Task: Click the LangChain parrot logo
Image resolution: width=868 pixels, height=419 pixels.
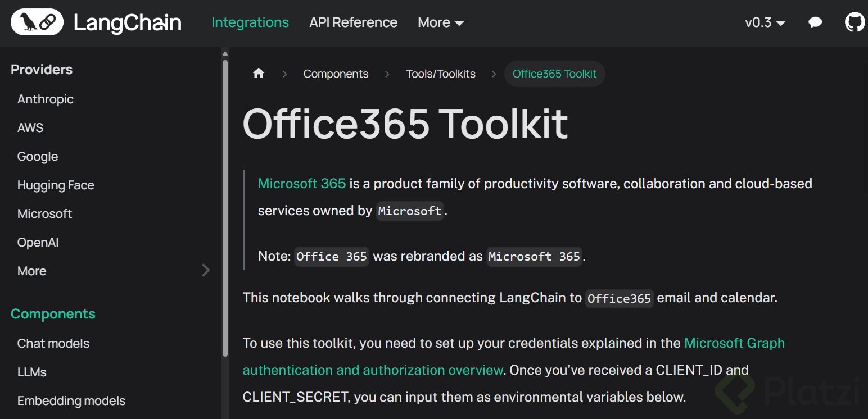Action: pos(37,22)
